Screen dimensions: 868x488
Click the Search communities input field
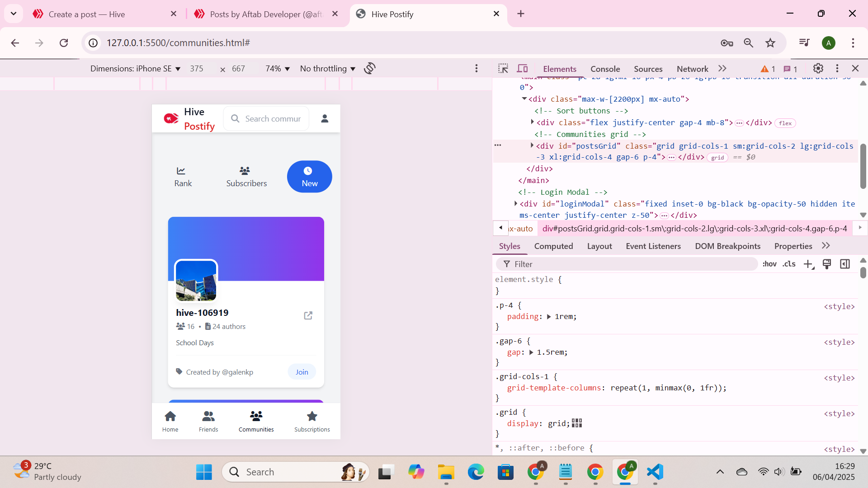[266, 118]
